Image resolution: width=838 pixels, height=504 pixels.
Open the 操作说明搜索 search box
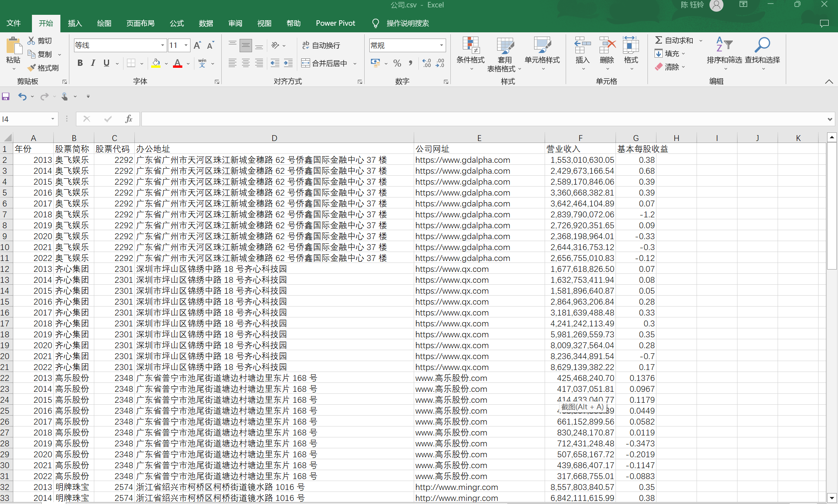(407, 23)
